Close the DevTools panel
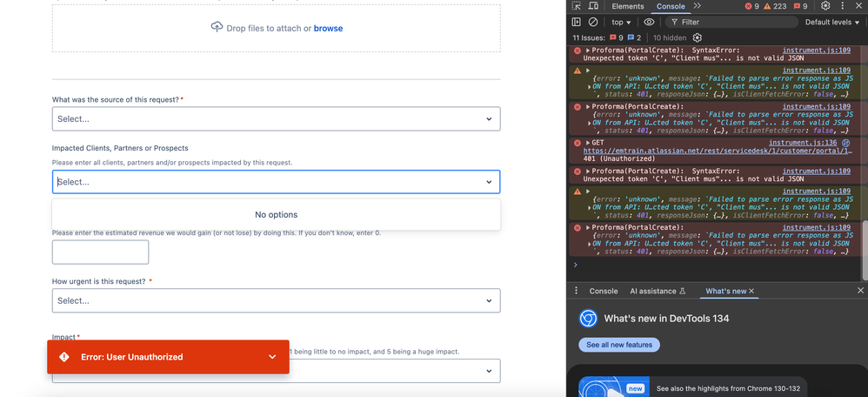The height and width of the screenshot is (397, 868). click(x=859, y=6)
